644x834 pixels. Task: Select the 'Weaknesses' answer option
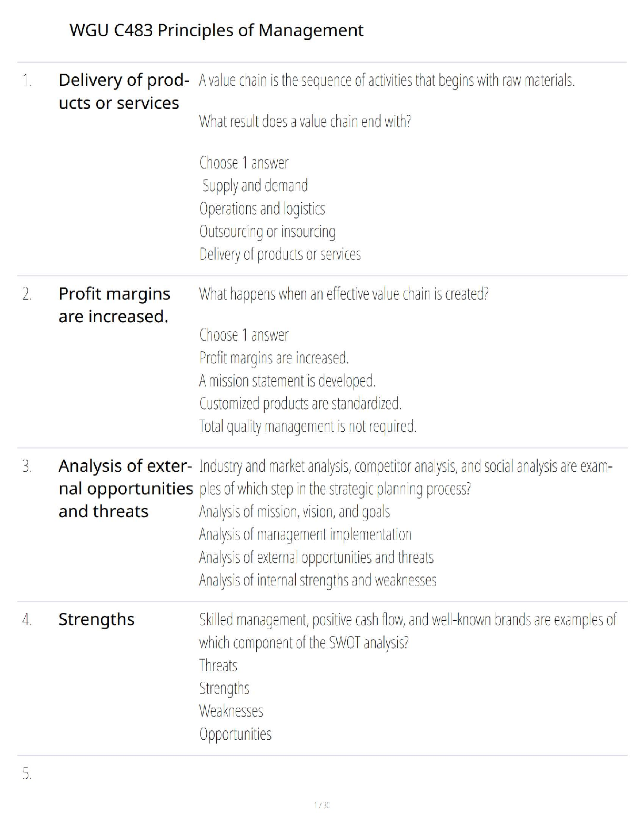click(x=231, y=711)
